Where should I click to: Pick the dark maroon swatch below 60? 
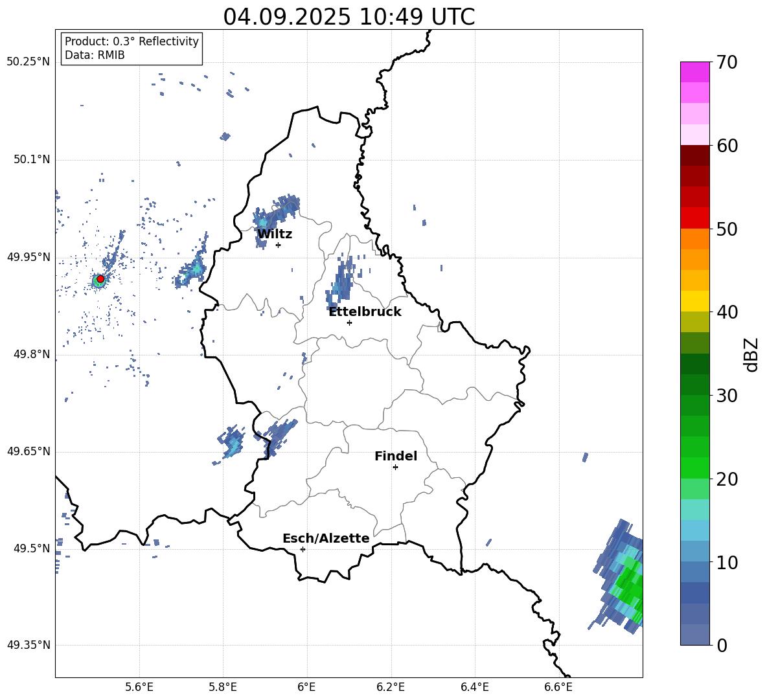coord(694,155)
